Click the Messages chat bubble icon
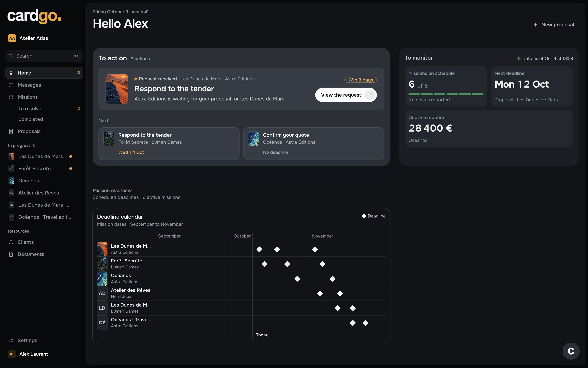 pos(11,85)
